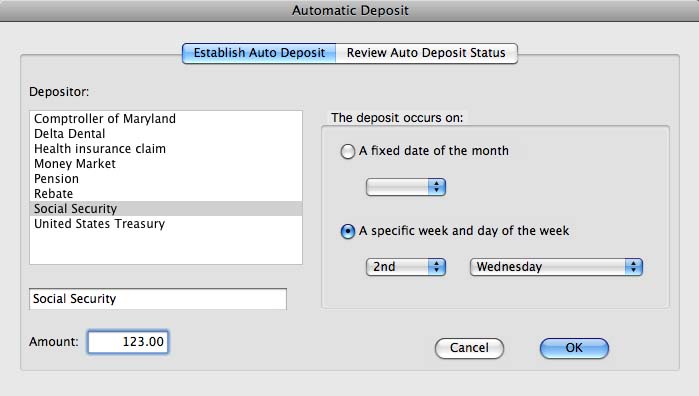This screenshot has width=699, height=396.
Task: Select Money Market from the list
Action: coord(166,164)
